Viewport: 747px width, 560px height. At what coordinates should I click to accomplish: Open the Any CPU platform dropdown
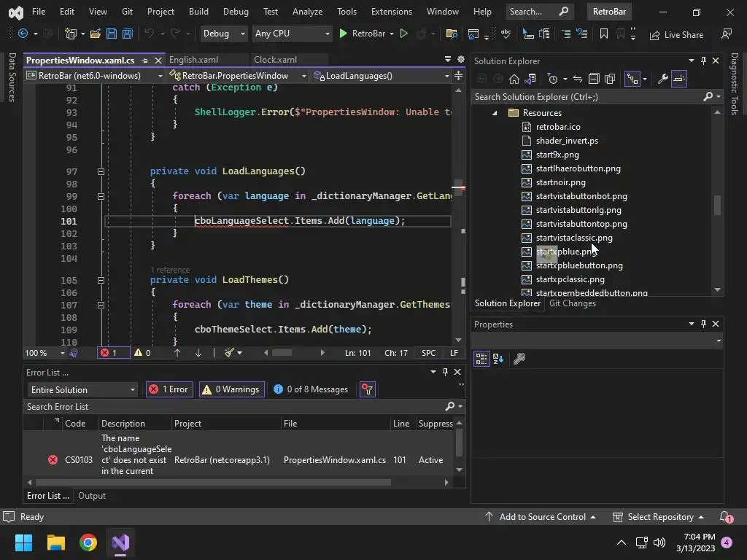coord(292,34)
